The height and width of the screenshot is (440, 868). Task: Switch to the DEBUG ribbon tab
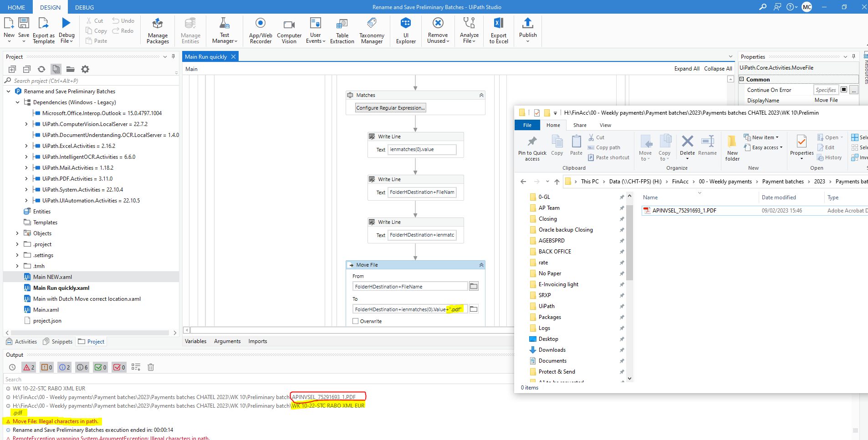tap(84, 7)
